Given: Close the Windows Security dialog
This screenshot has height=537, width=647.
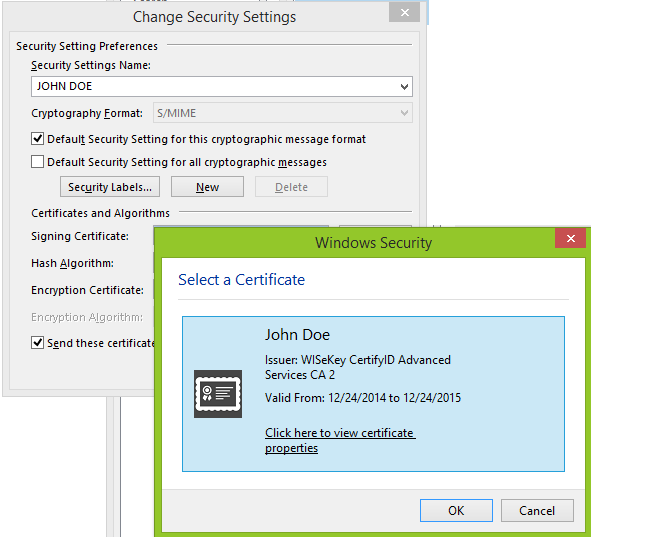Looking at the screenshot, I should pos(570,239).
